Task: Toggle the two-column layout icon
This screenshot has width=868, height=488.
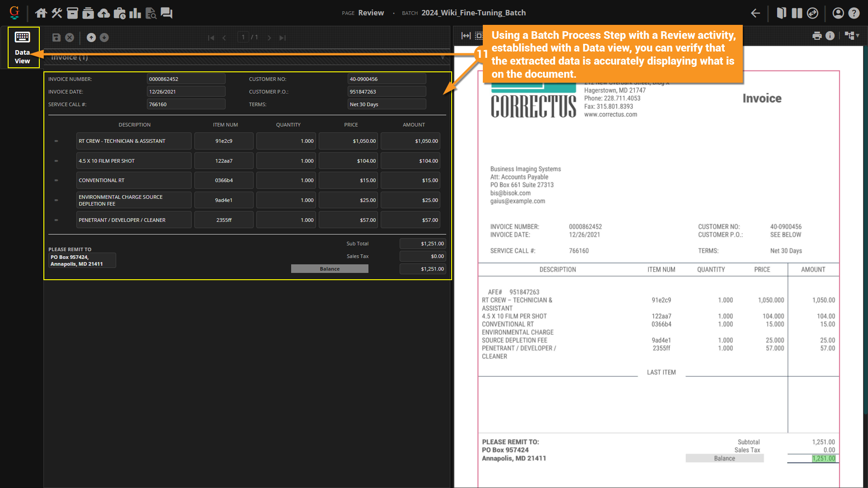Action: pos(797,13)
